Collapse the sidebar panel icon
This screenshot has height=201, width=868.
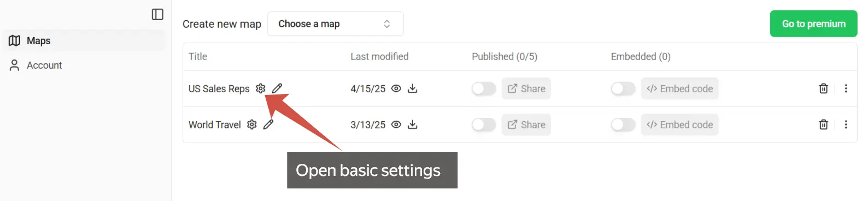tap(157, 14)
